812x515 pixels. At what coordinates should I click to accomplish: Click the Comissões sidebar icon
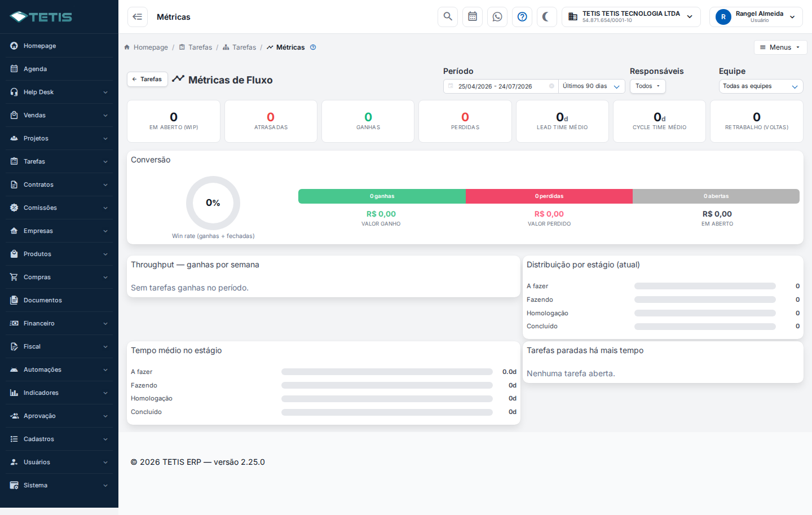coord(14,208)
